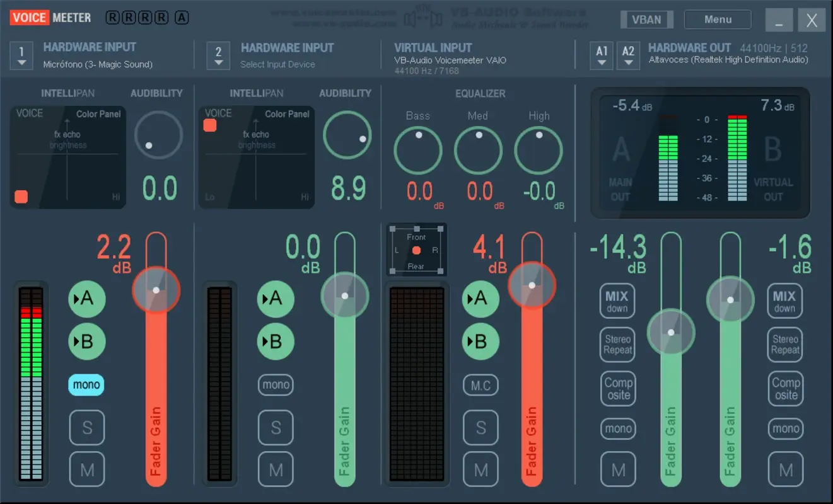The height and width of the screenshot is (504, 833).
Task: Route Hardware Input 1 to bus A
Action: 86,299
